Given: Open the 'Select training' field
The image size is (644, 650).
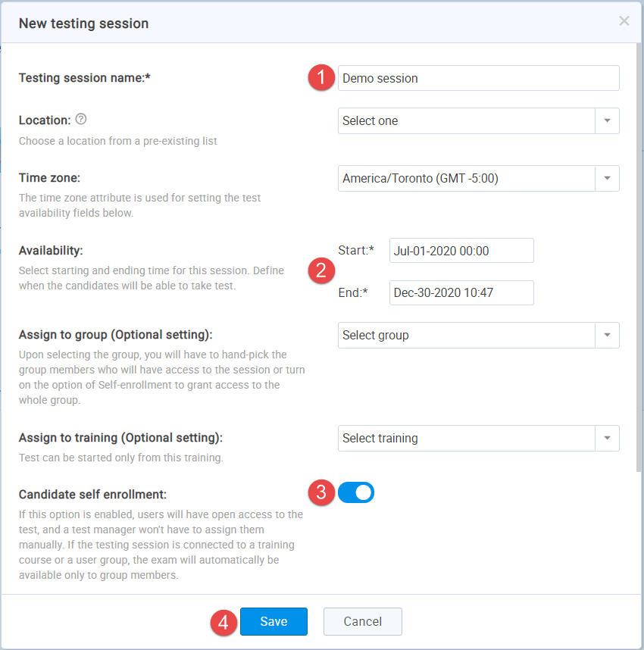Looking at the screenshot, I should click(x=466, y=439).
